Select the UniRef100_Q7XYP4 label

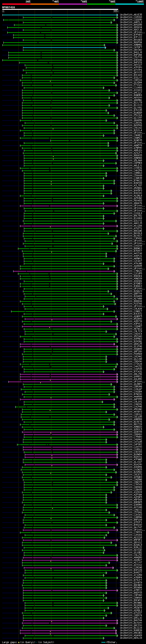[131, 70]
